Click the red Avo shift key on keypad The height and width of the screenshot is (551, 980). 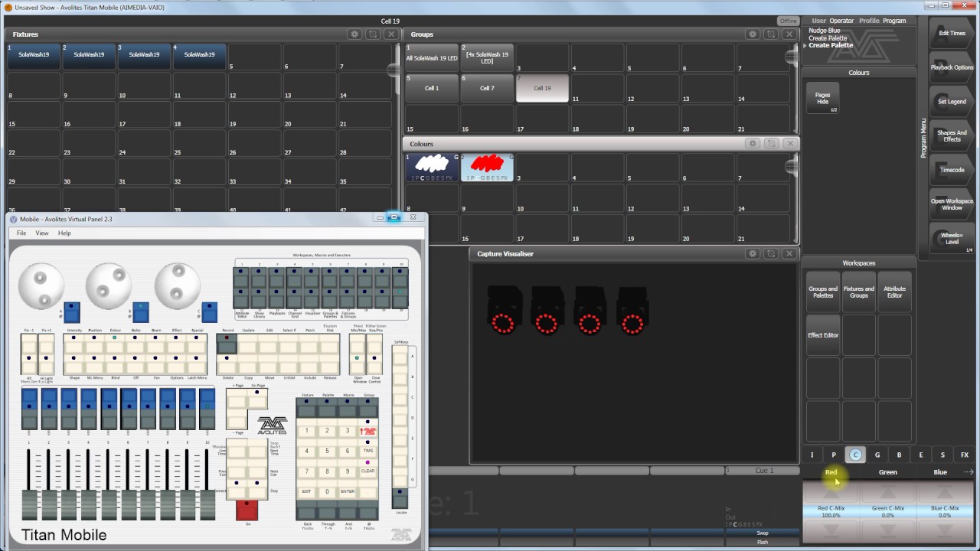tap(368, 431)
